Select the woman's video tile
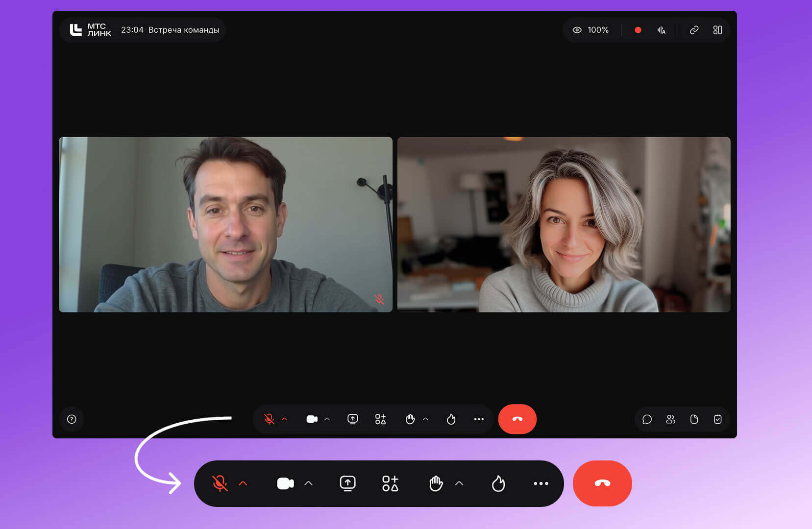Viewport: 812px width, 529px height. click(564, 224)
